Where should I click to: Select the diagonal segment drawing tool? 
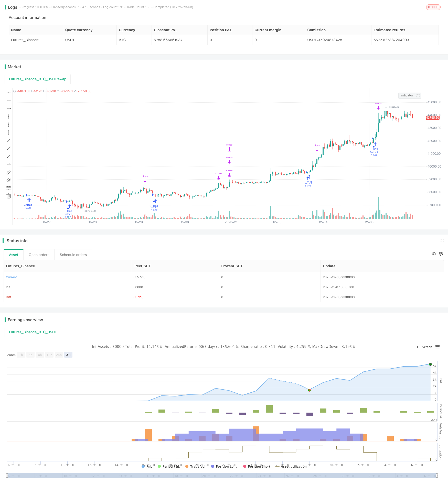[x=9, y=156]
